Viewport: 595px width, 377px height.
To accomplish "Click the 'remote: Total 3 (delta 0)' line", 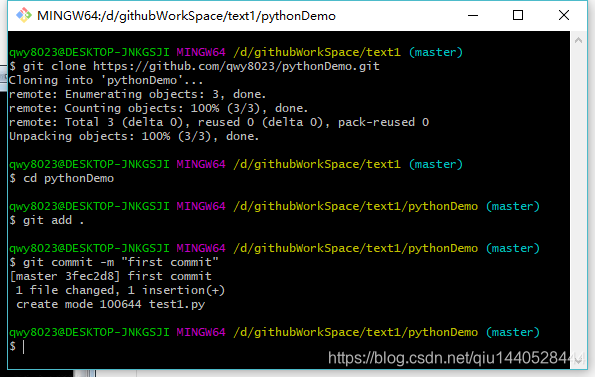I will click(x=219, y=123).
